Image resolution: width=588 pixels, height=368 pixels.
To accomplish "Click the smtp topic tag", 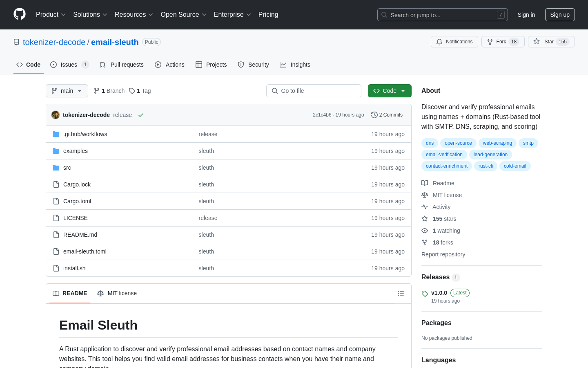I will 528,143.
